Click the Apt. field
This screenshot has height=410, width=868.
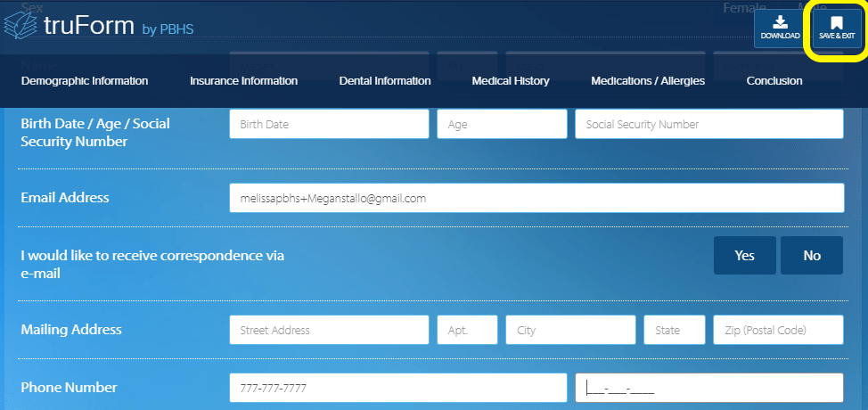click(467, 330)
